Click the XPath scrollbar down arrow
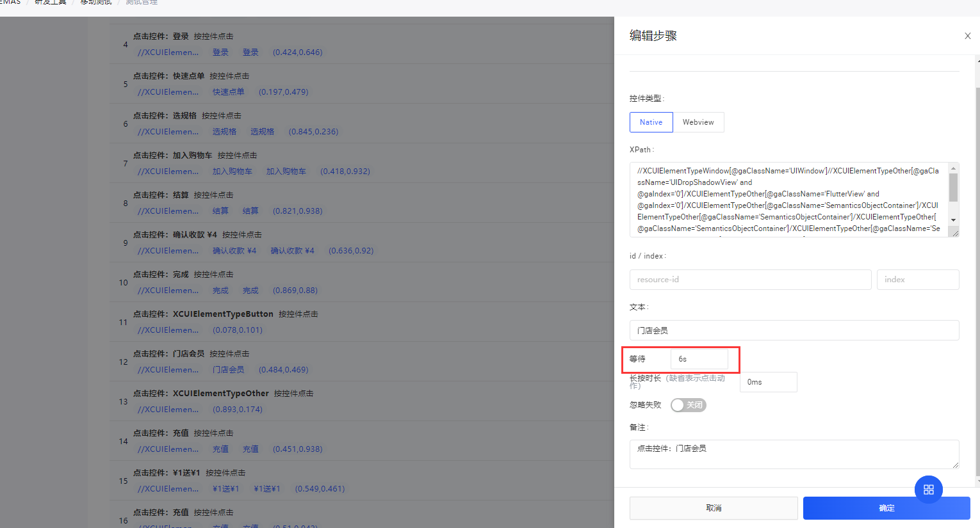 click(954, 220)
